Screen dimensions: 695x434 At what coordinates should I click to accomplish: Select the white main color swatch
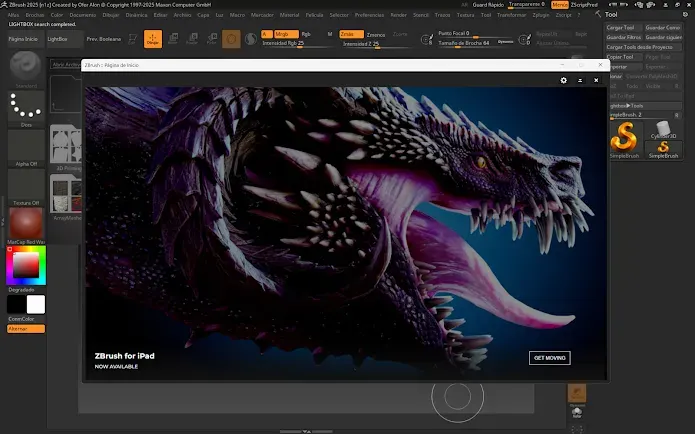(x=36, y=305)
